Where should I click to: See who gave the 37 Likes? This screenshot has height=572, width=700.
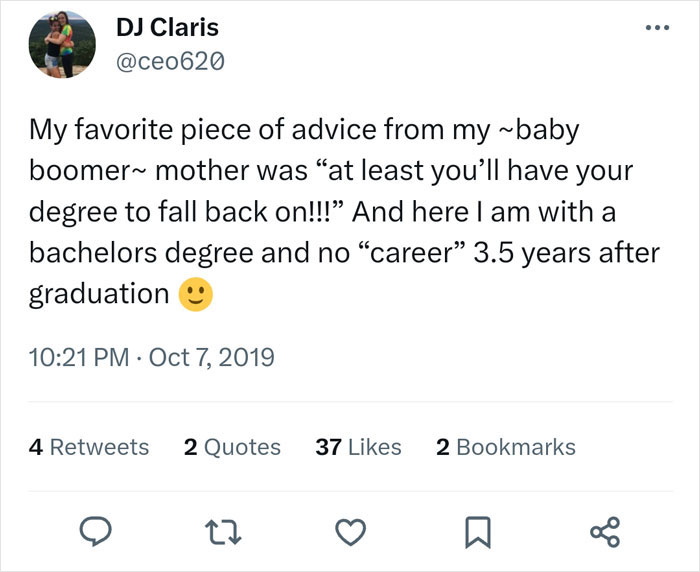click(x=358, y=447)
